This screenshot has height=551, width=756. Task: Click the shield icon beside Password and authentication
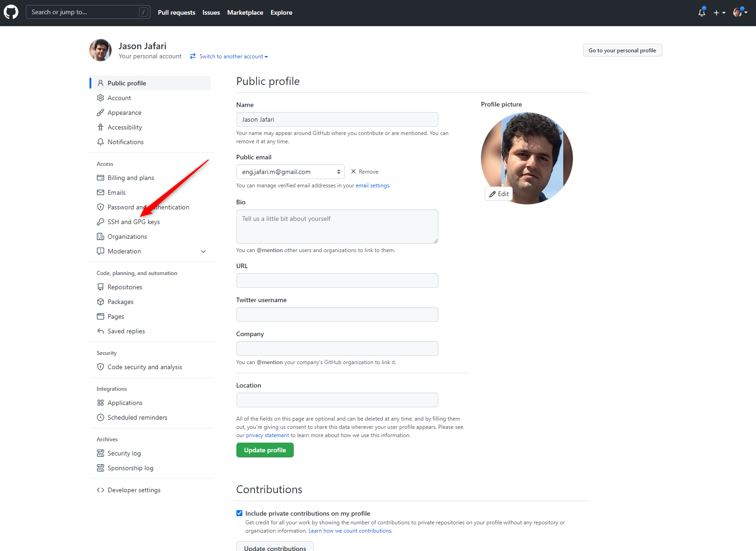(101, 207)
